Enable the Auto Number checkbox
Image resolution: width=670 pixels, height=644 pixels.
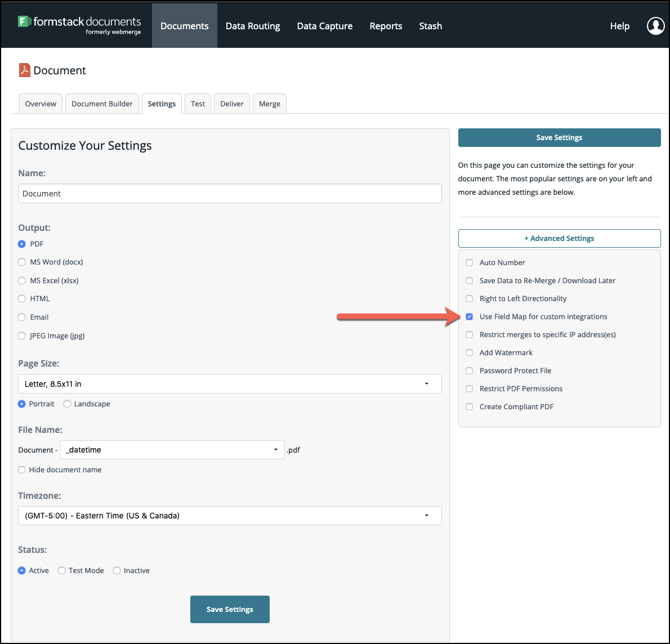coord(470,263)
